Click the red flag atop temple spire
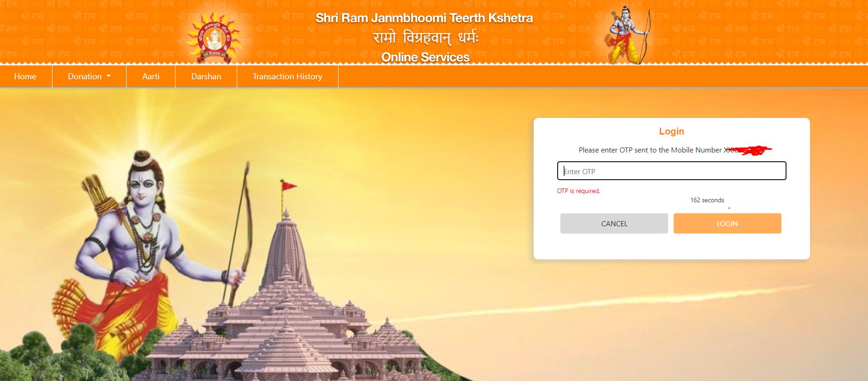Viewport: 868px width, 381px height. coord(289,186)
